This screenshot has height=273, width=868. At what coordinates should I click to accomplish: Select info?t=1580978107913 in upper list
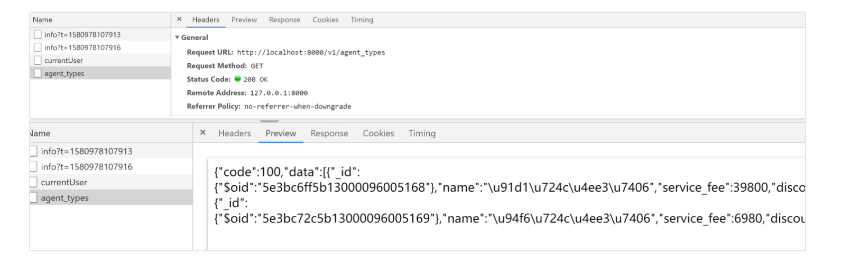tap(100, 34)
